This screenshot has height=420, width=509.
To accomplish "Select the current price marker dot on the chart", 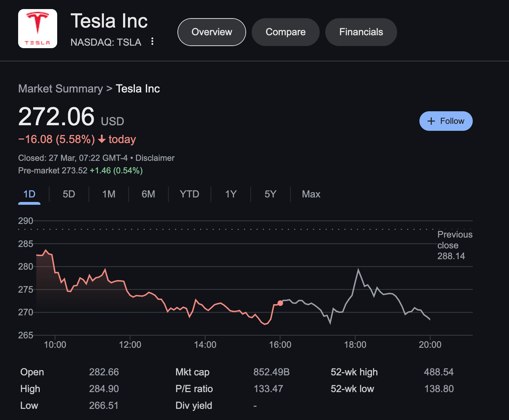I will coord(280,303).
